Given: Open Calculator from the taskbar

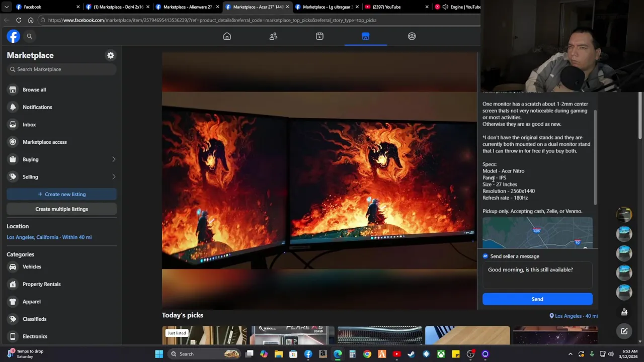Looking at the screenshot, I should coord(352,354).
